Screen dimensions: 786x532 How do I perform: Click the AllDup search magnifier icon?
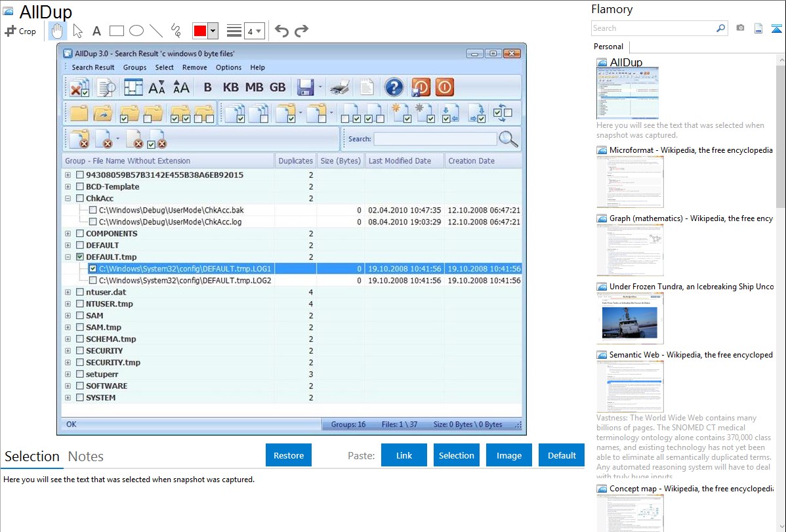tap(508, 139)
